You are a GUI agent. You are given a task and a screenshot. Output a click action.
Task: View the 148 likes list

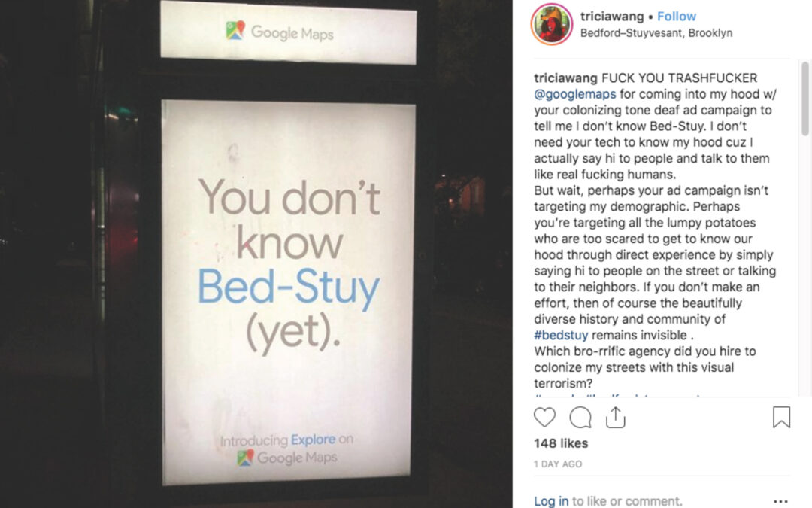(561, 444)
